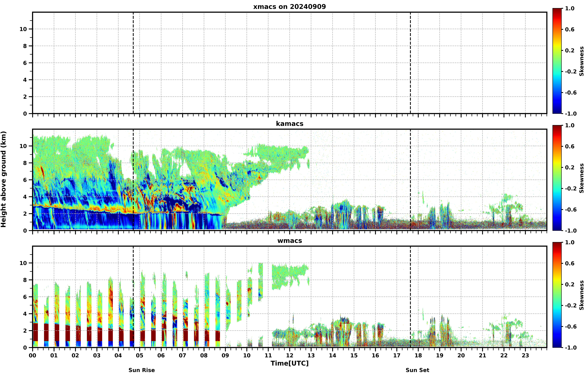Viewport: 588px width, 377px height.
Task: Click the sunset dashed line in xmacs panel
Action: (x=410, y=63)
